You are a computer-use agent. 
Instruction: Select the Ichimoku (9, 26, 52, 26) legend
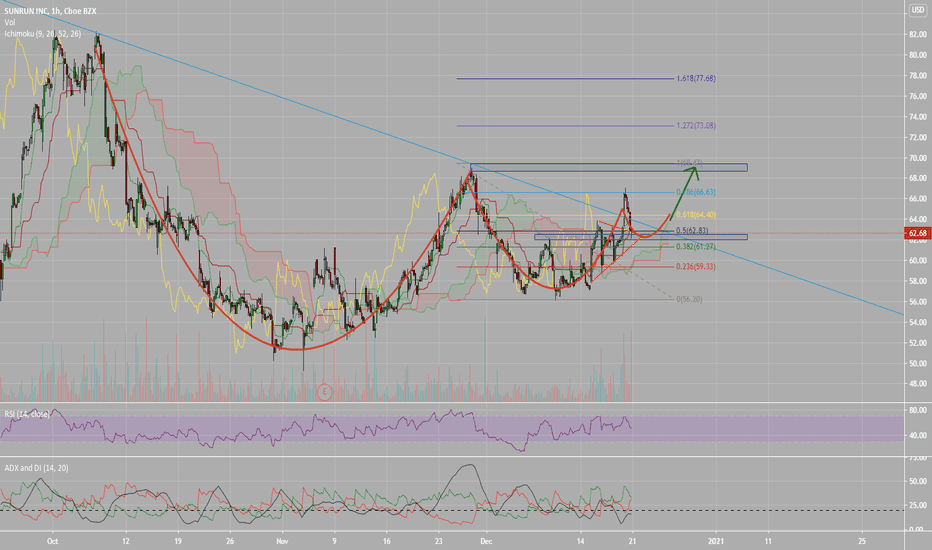click(x=43, y=34)
